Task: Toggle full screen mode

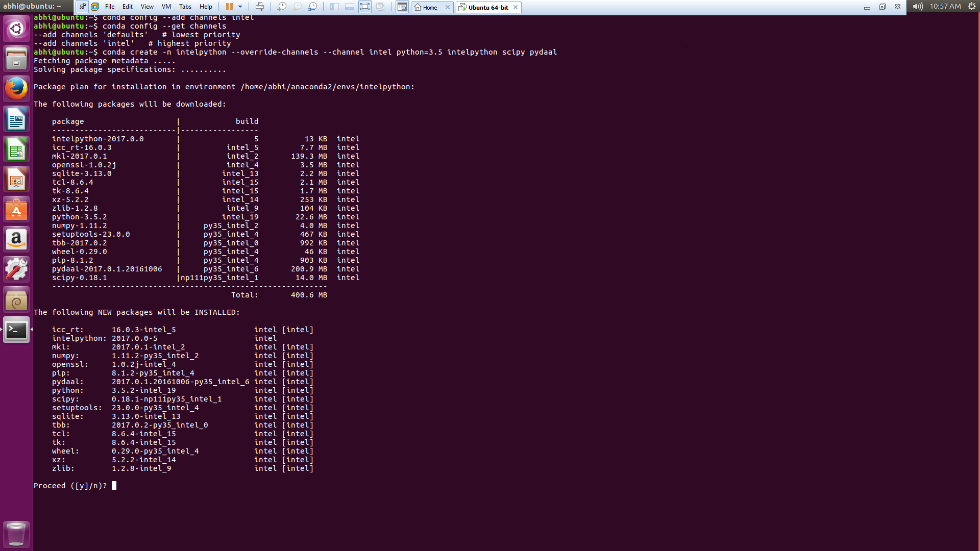Action: (x=364, y=7)
